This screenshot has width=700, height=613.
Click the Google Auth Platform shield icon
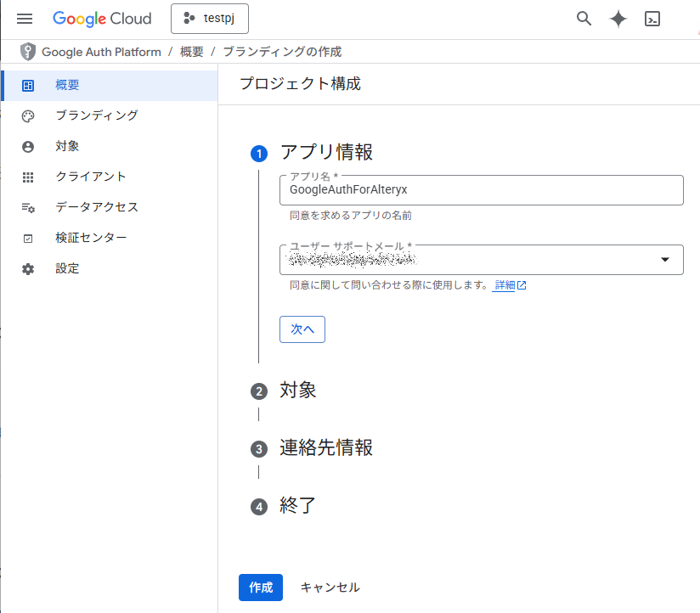click(28, 52)
